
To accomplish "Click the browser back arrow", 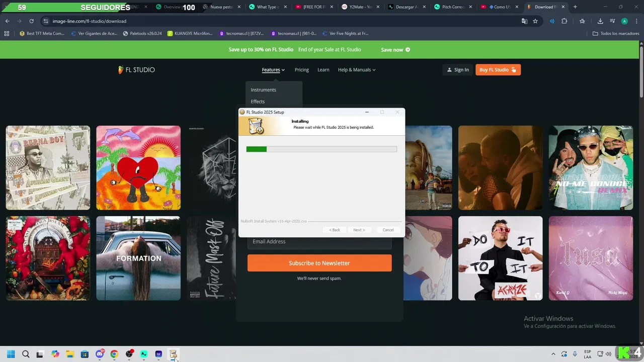I will [x=7, y=21].
